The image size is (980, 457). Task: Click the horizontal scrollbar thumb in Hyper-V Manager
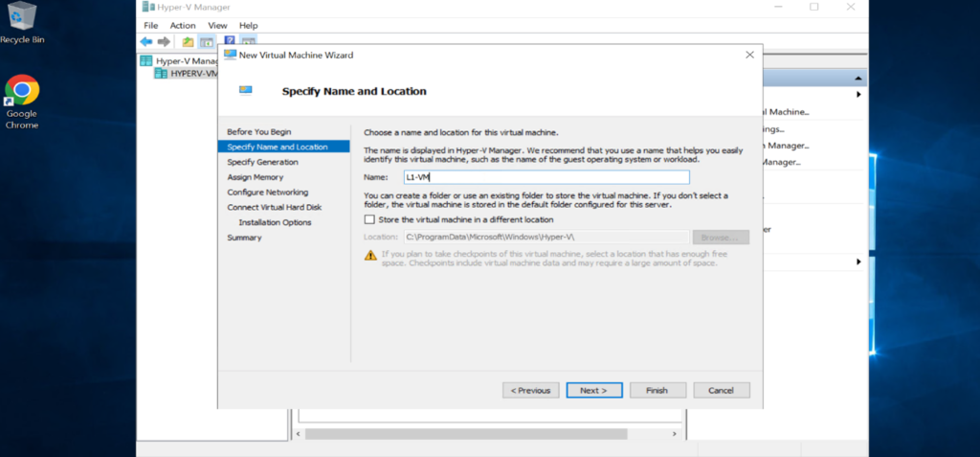click(466, 433)
